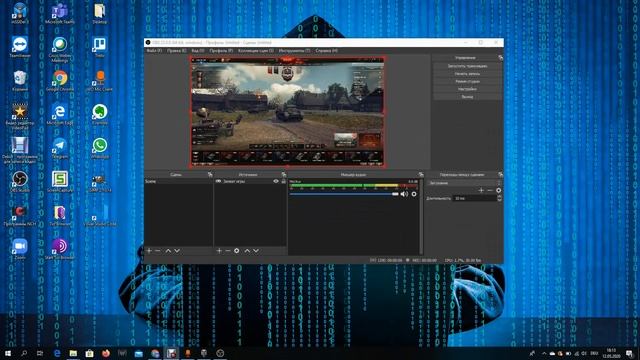
Task: Add a new scene with the plus icon
Action: pos(149,251)
